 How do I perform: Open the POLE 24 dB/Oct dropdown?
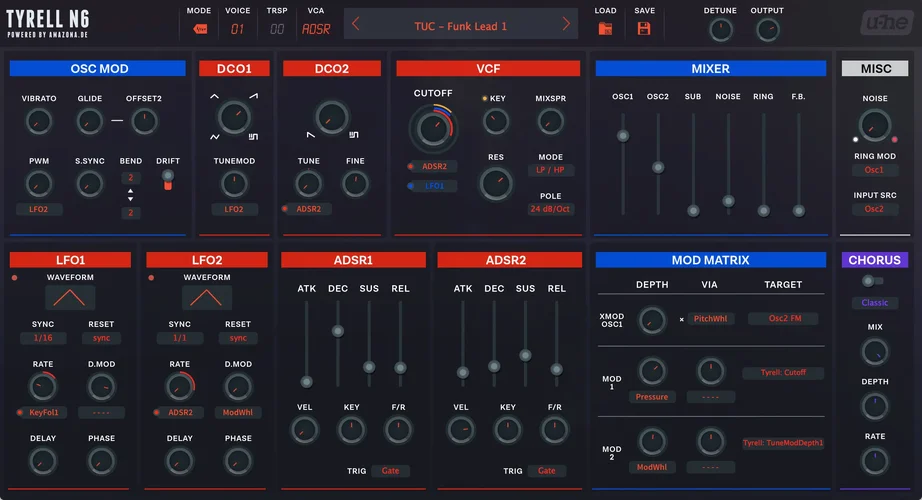550,209
